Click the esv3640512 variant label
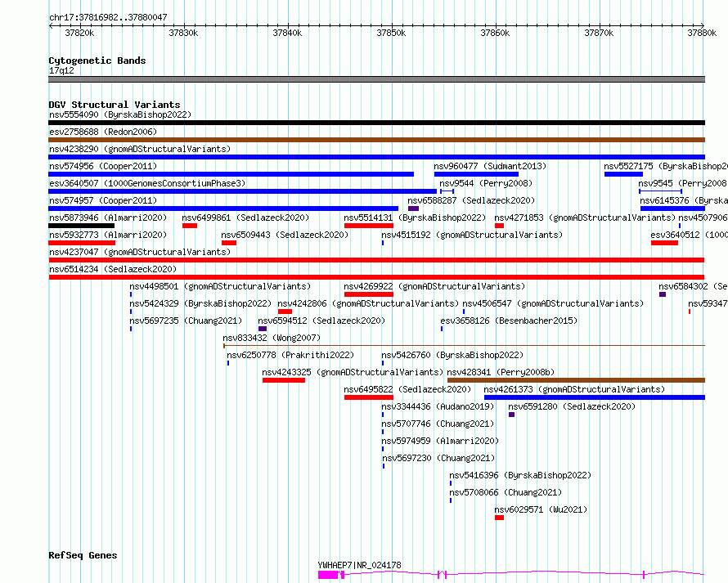The height and width of the screenshot is (583, 728). point(689,235)
